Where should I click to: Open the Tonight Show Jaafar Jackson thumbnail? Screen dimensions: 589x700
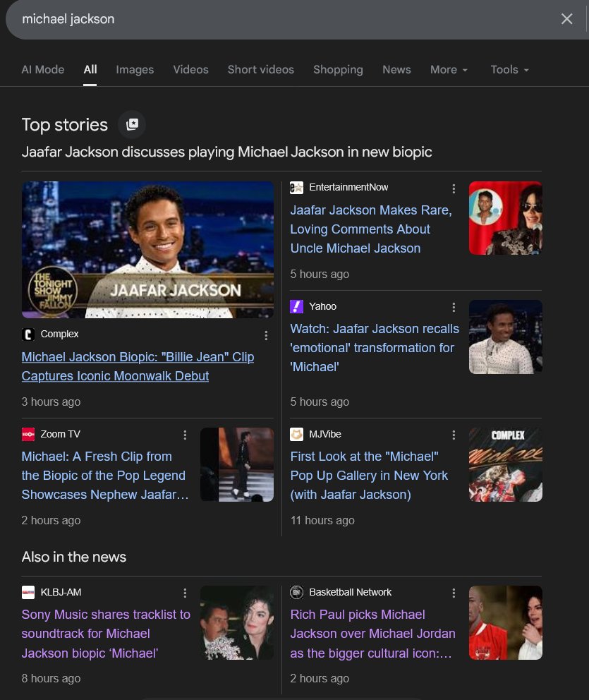pos(147,250)
